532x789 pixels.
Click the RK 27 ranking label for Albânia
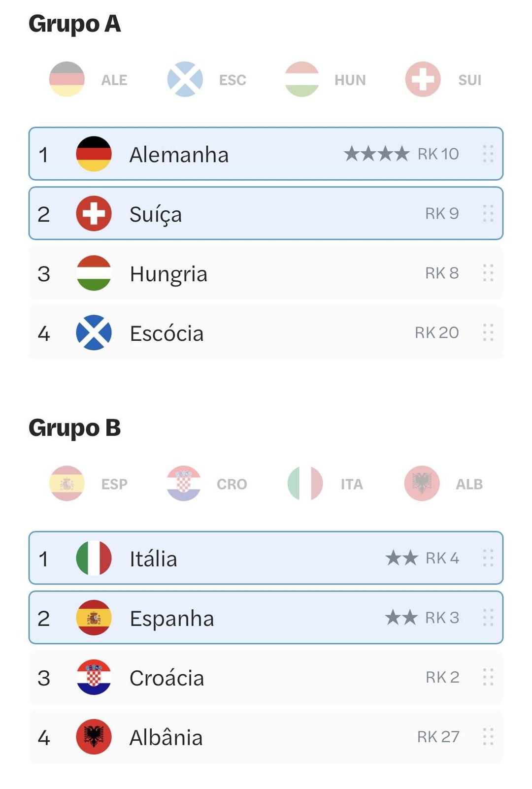click(x=438, y=737)
